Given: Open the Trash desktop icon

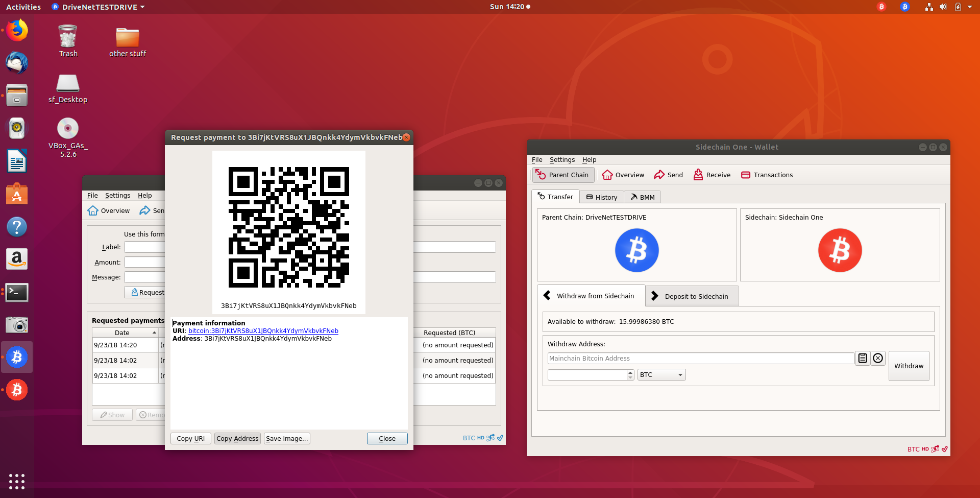Looking at the screenshot, I should [68, 41].
